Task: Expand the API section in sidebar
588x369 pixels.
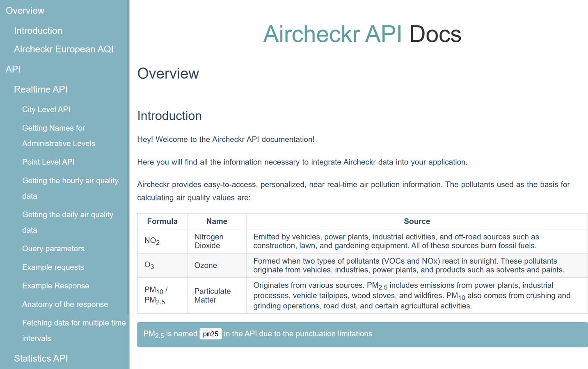Action: [x=13, y=69]
